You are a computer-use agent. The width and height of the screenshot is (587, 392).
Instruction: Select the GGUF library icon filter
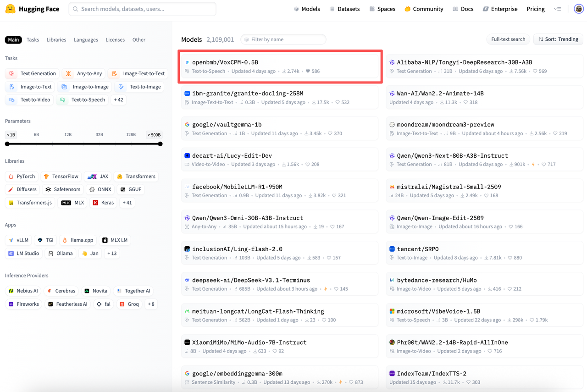(123, 189)
